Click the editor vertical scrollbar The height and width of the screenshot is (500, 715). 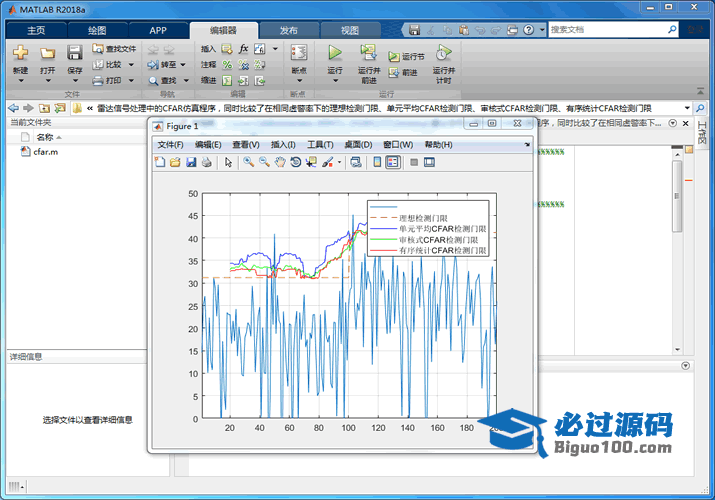pyautogui.click(x=677, y=196)
